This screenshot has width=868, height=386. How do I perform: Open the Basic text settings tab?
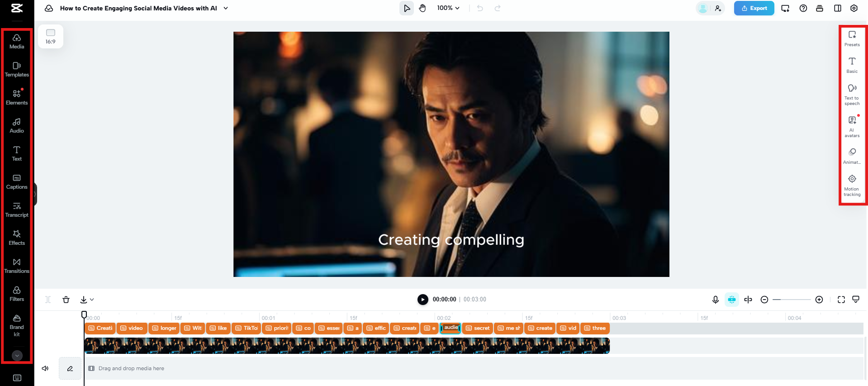(852, 65)
